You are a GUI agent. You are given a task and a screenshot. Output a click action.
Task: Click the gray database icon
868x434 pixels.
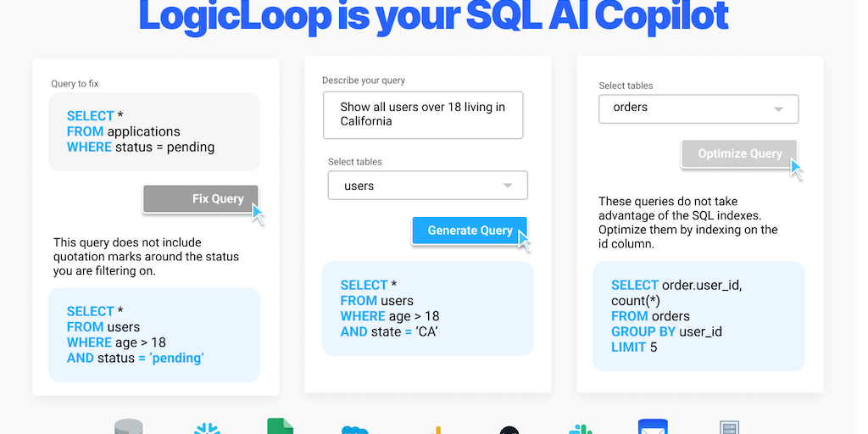click(129, 426)
